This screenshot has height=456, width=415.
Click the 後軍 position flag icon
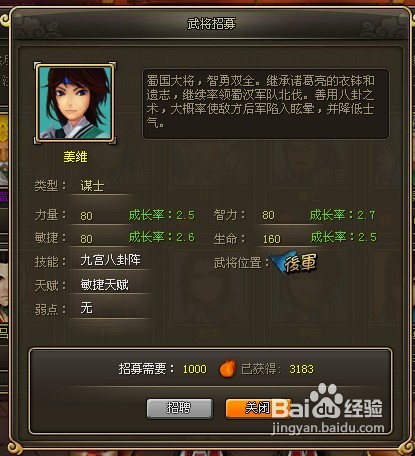click(x=294, y=263)
